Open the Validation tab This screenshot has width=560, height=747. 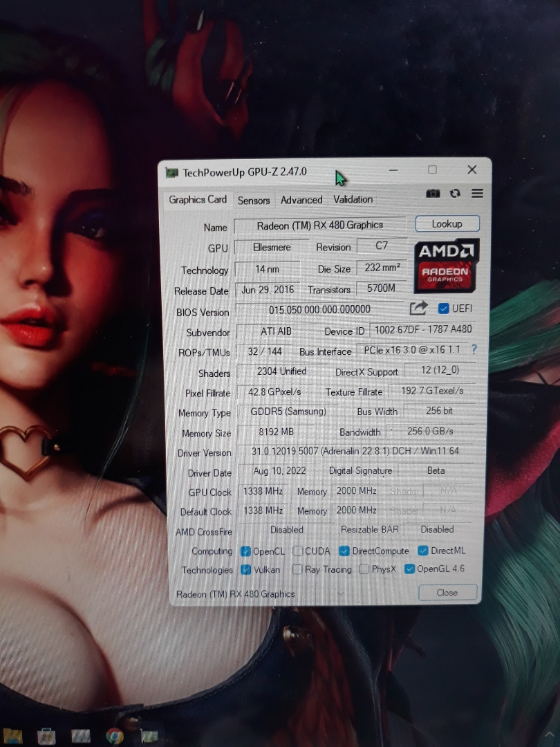pos(353,200)
